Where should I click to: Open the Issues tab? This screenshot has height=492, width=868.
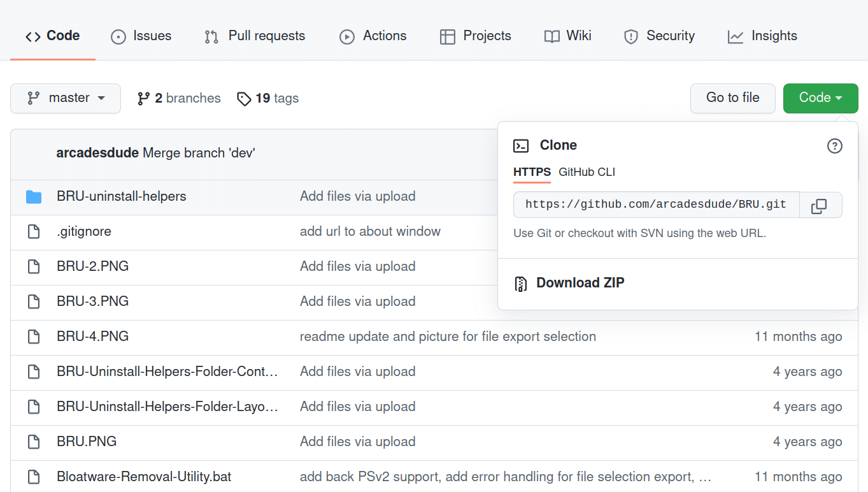tap(141, 36)
